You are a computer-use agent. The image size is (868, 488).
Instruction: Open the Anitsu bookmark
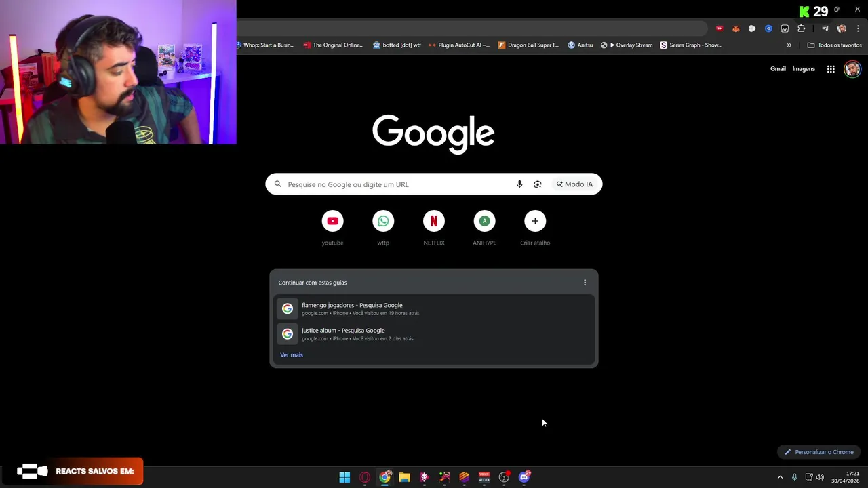pos(580,45)
